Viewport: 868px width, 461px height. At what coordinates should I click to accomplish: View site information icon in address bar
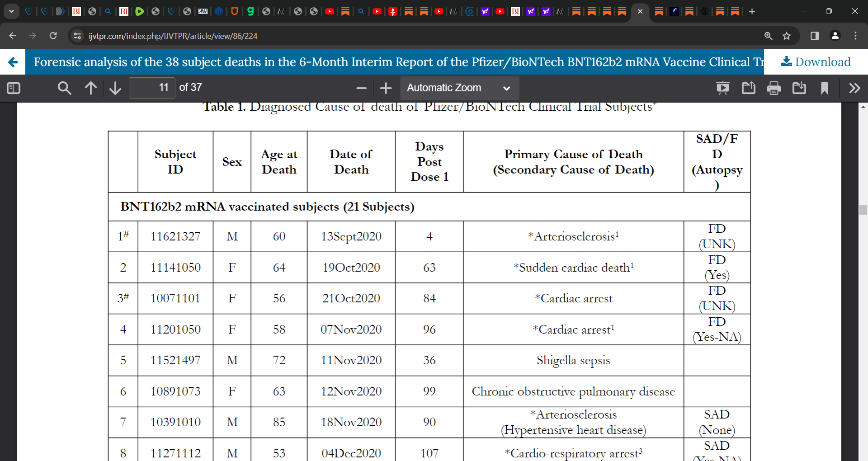click(77, 36)
